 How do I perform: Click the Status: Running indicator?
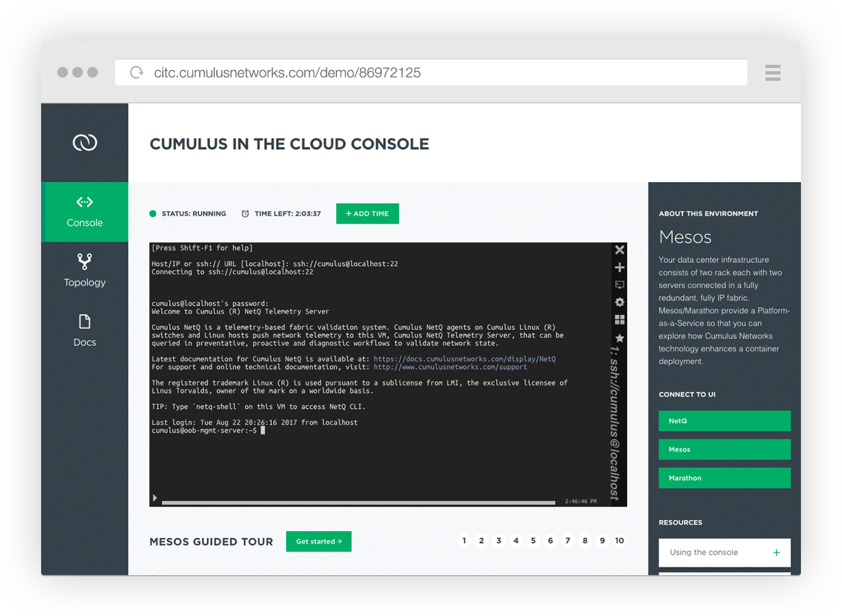point(188,214)
